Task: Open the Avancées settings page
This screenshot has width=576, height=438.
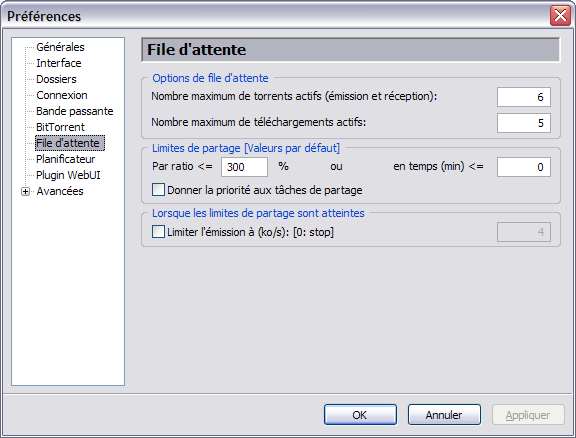Action: click(60, 191)
